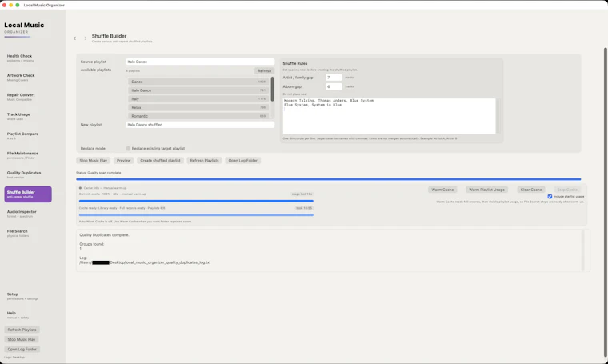Click the Do not place near text area
Screen dimensions: 608x364
[389, 116]
